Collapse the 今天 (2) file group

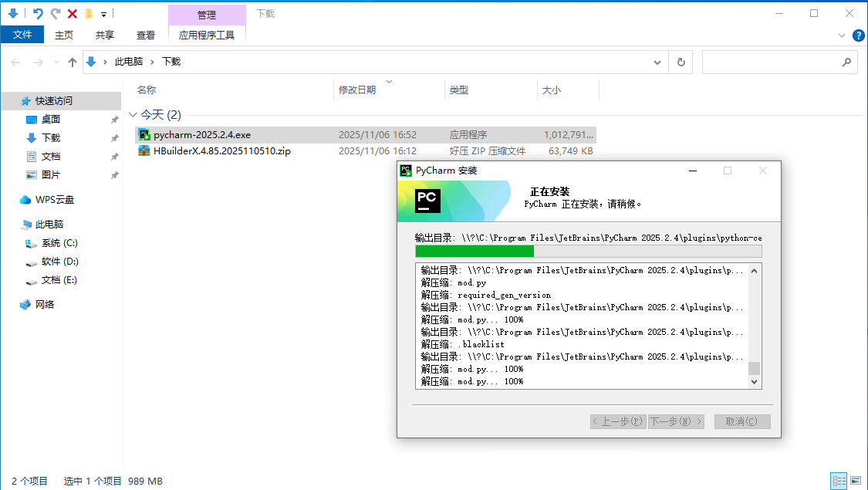point(133,115)
